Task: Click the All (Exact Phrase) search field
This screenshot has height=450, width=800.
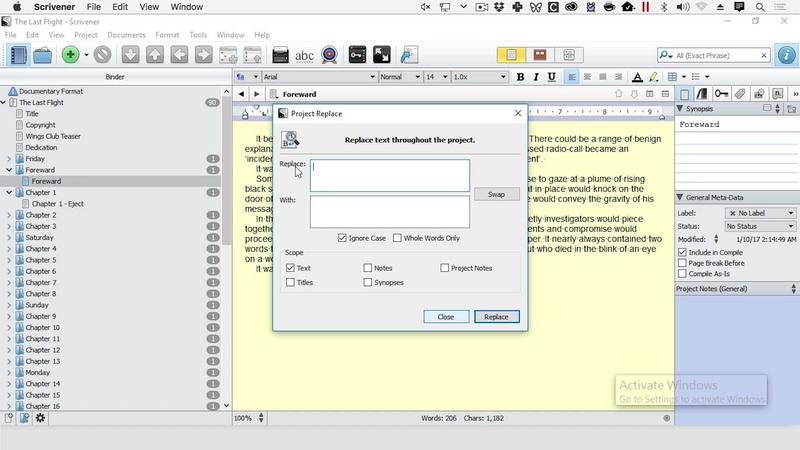Action: click(x=713, y=55)
